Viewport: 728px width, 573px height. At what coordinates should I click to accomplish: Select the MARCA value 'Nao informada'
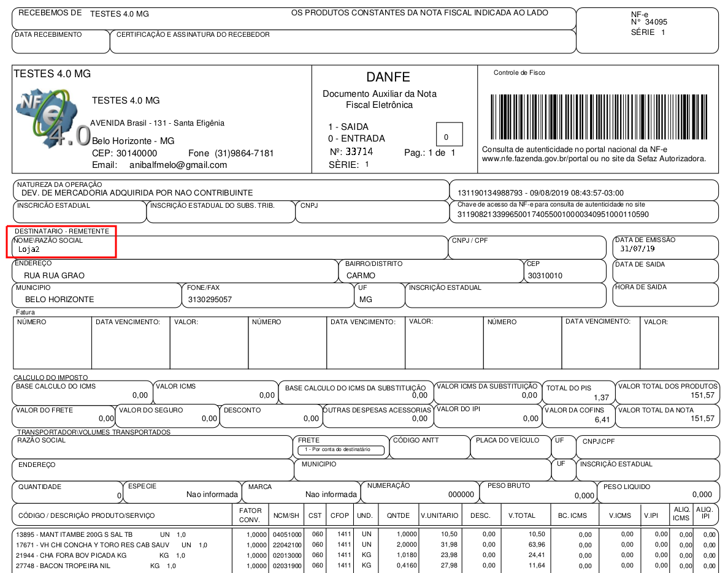click(x=331, y=495)
